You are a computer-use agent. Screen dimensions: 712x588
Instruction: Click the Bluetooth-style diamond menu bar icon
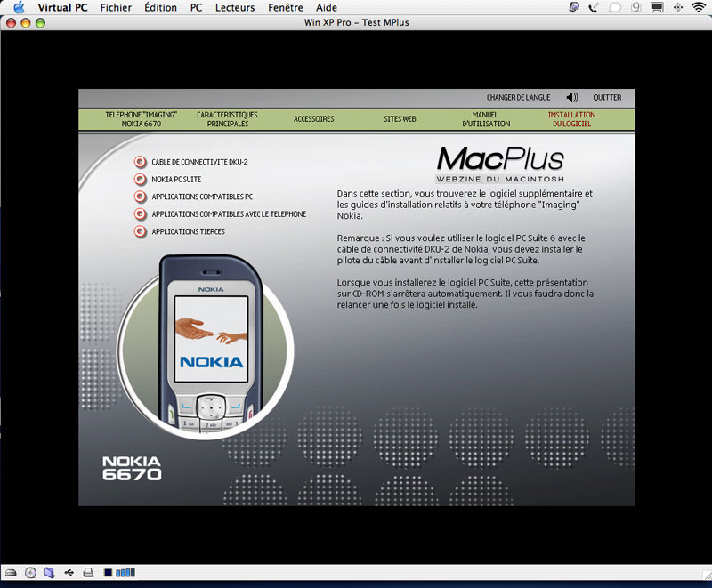pyautogui.click(x=677, y=7)
